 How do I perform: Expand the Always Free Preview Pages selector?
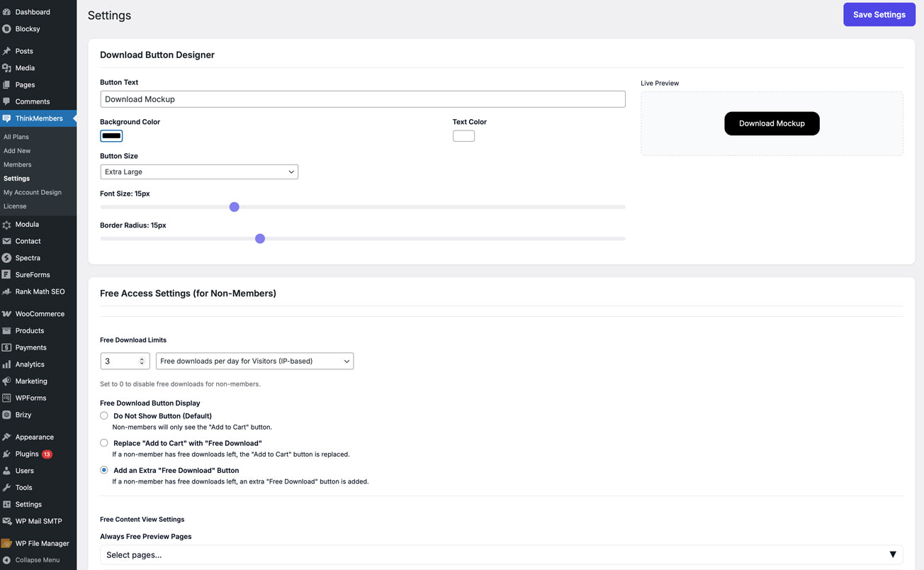[502, 554]
